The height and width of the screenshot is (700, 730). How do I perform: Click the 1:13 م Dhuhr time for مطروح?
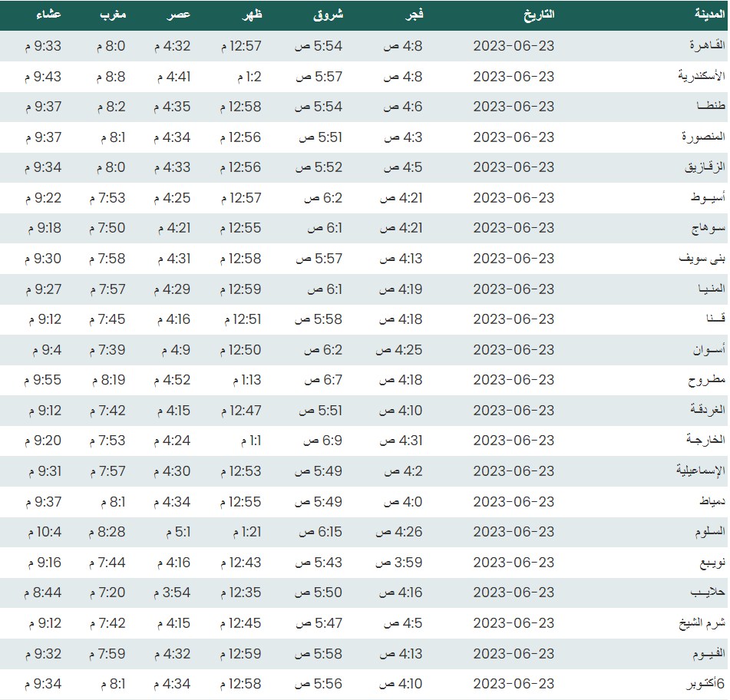pyautogui.click(x=246, y=380)
